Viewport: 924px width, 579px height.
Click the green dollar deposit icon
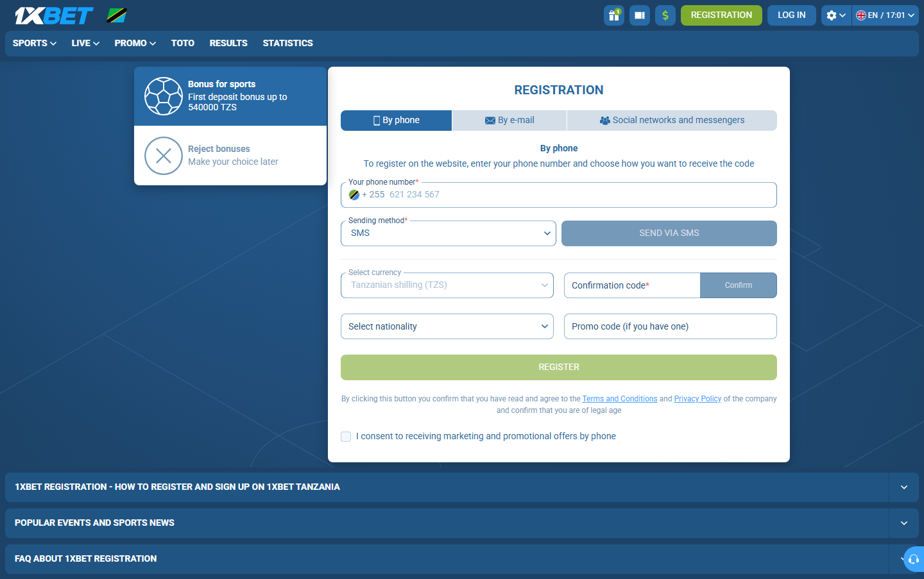[x=665, y=15]
